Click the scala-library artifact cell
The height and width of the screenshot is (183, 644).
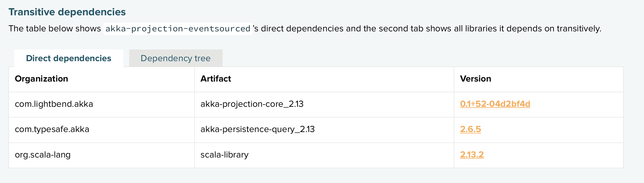tap(224, 154)
